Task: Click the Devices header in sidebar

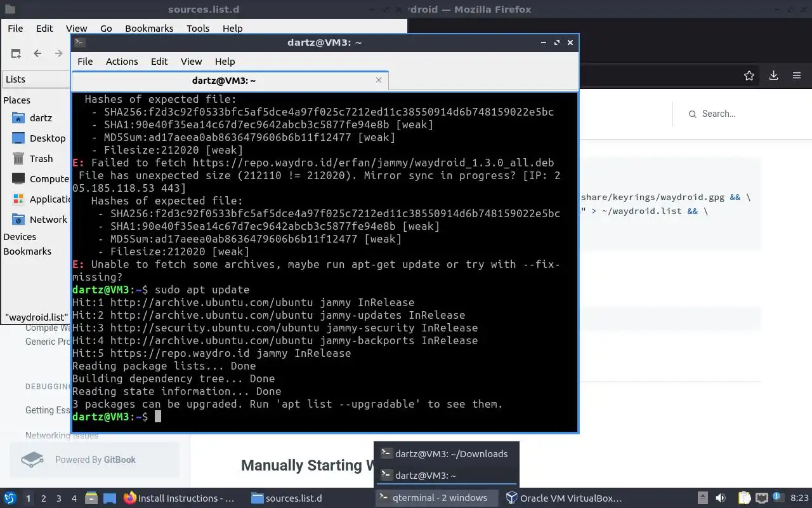Action: pos(20,237)
